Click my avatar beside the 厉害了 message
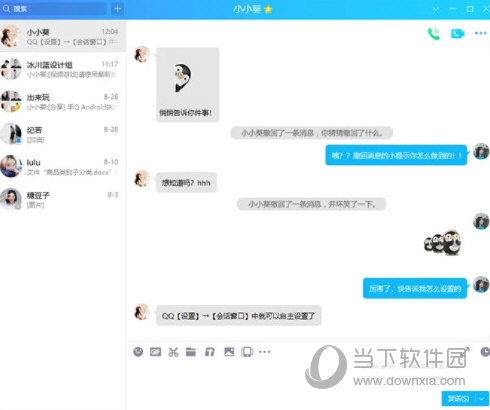 coord(481,285)
